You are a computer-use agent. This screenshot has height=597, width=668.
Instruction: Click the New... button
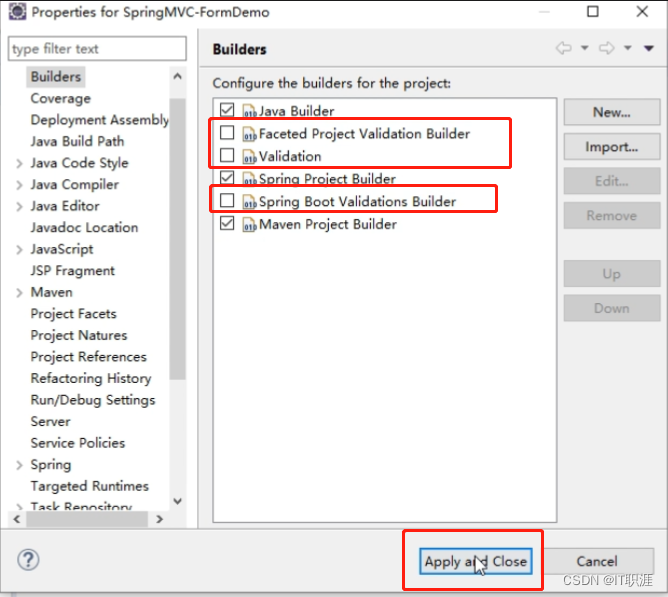[612, 112]
